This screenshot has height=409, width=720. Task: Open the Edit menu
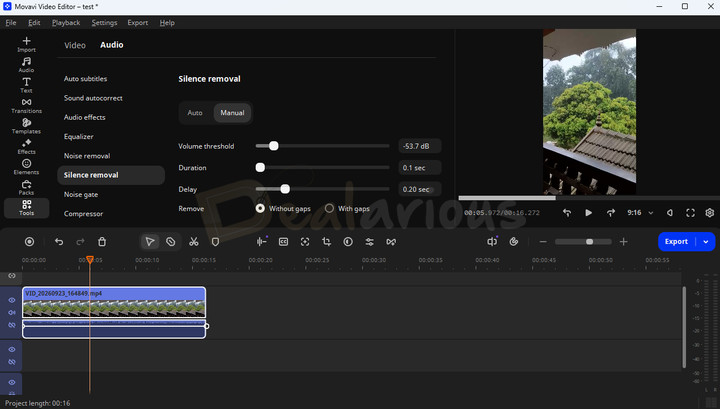coord(34,22)
